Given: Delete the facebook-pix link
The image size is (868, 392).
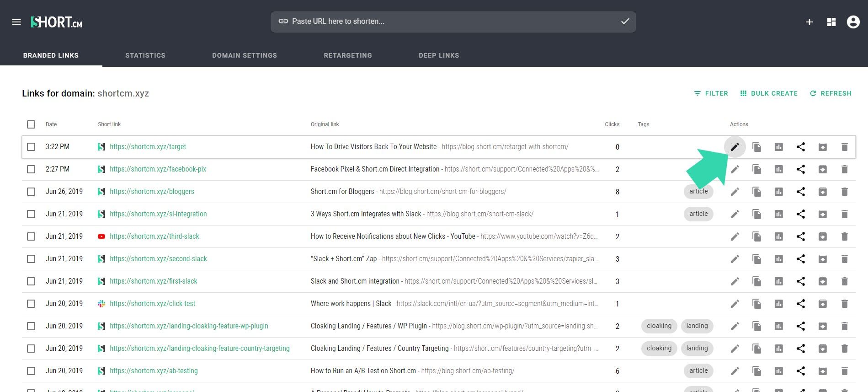Looking at the screenshot, I should point(845,169).
